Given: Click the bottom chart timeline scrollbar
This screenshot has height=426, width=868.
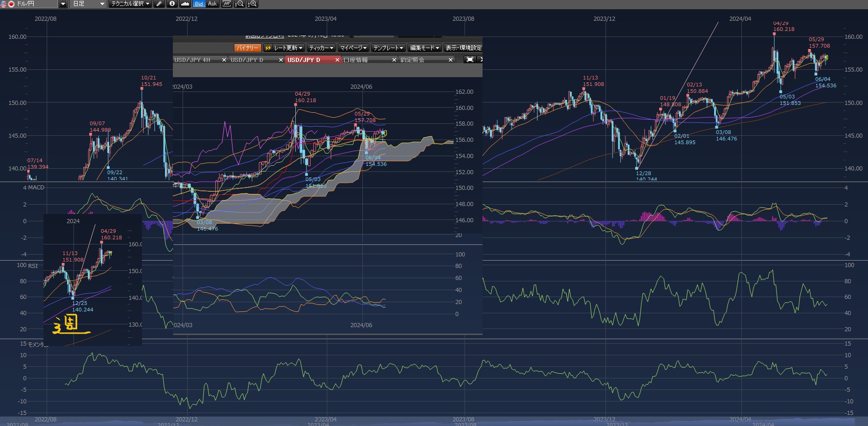Looking at the screenshot, I should pyautogui.click(x=434, y=422).
